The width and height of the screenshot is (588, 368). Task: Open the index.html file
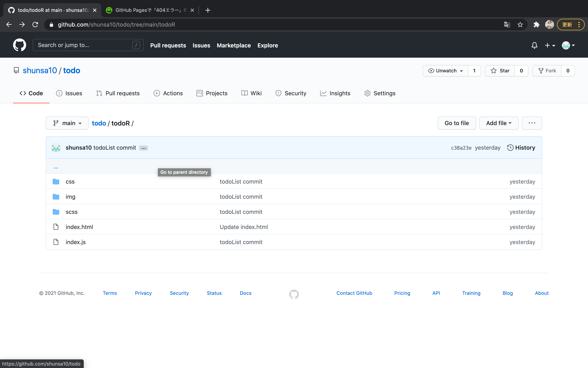point(79,227)
